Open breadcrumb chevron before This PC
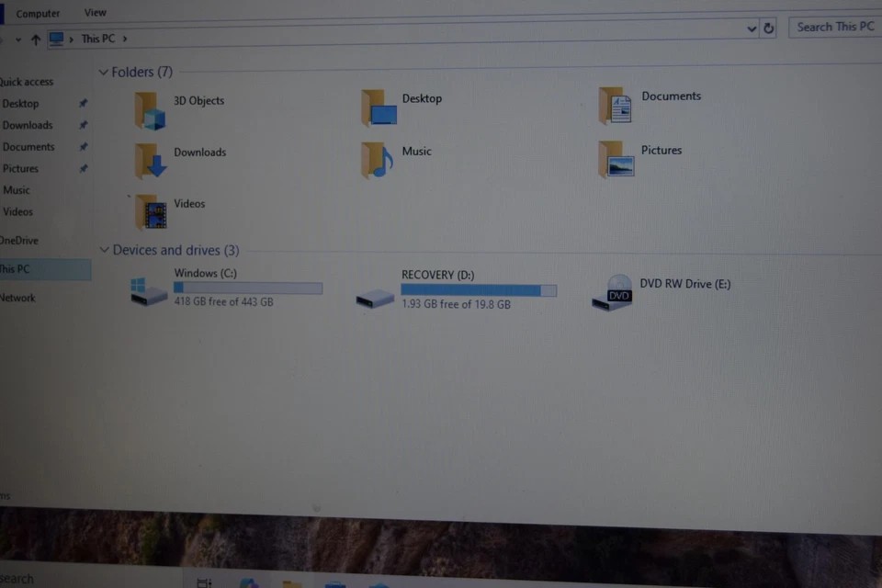The image size is (882, 588). [72, 40]
